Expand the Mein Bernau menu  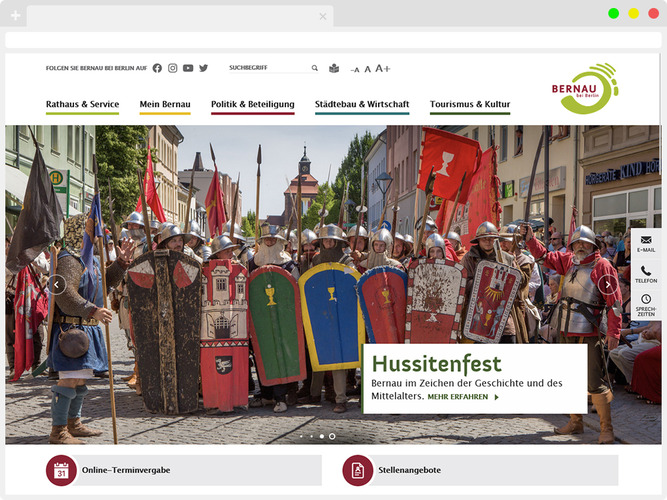[165, 104]
